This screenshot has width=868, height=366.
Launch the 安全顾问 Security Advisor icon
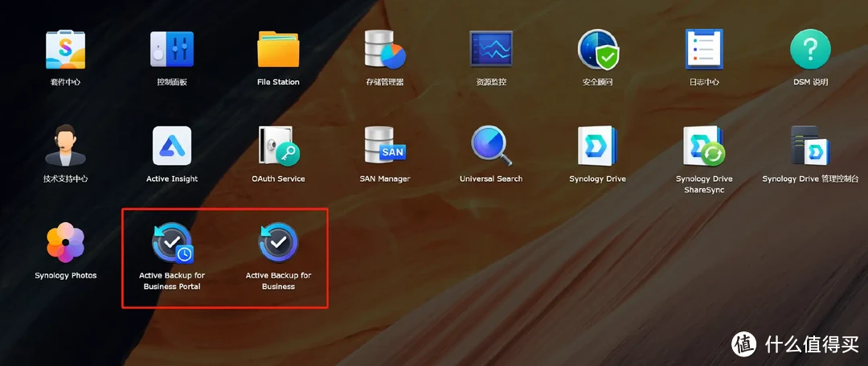598,50
